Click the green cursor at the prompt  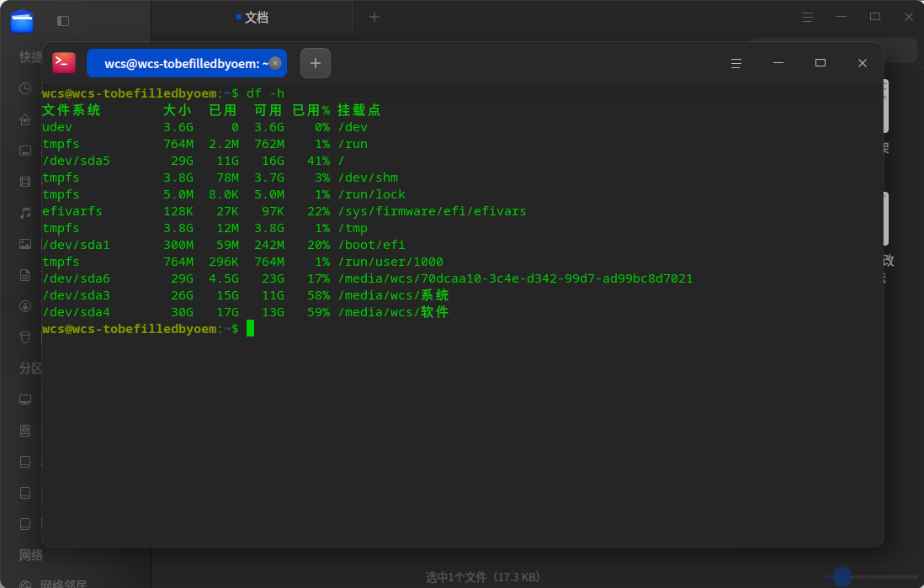pyautogui.click(x=251, y=329)
